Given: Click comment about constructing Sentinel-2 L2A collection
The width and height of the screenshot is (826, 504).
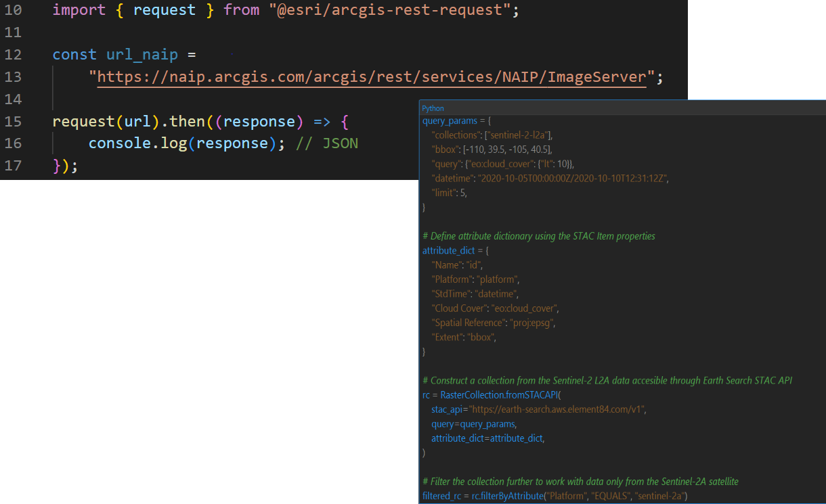Looking at the screenshot, I should point(607,381).
